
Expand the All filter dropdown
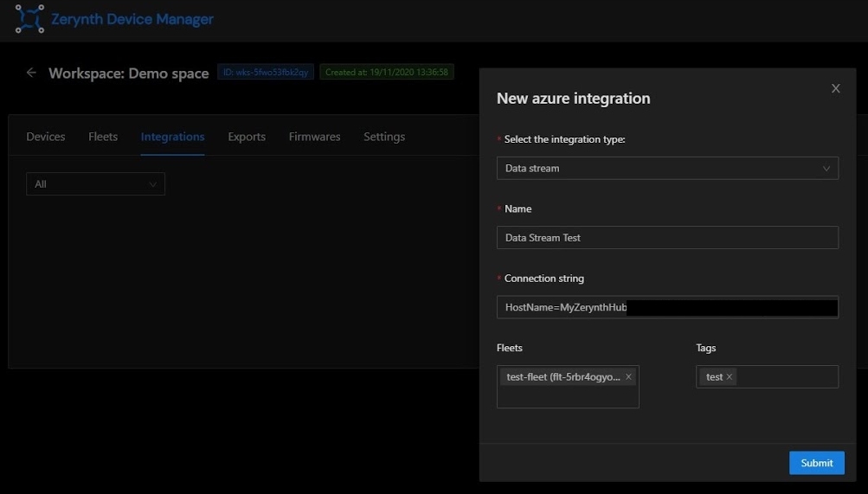[x=95, y=184]
